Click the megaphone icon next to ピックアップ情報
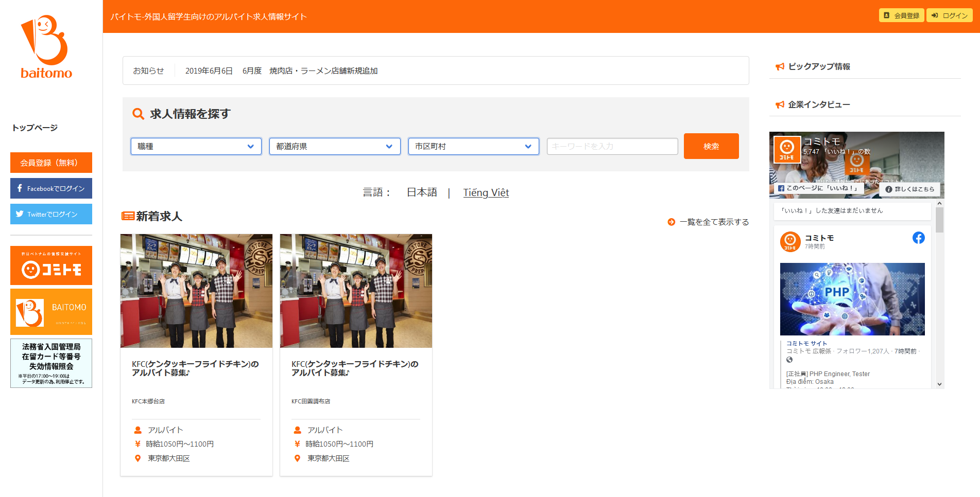This screenshot has width=980, height=497. pyautogui.click(x=780, y=66)
